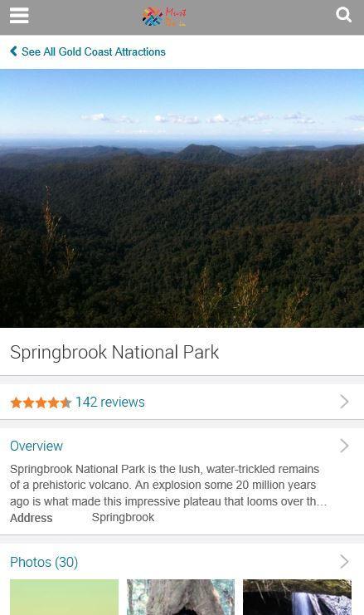The image size is (364, 615).
Task: Expand the Photos section chevron
Action: [344, 562]
